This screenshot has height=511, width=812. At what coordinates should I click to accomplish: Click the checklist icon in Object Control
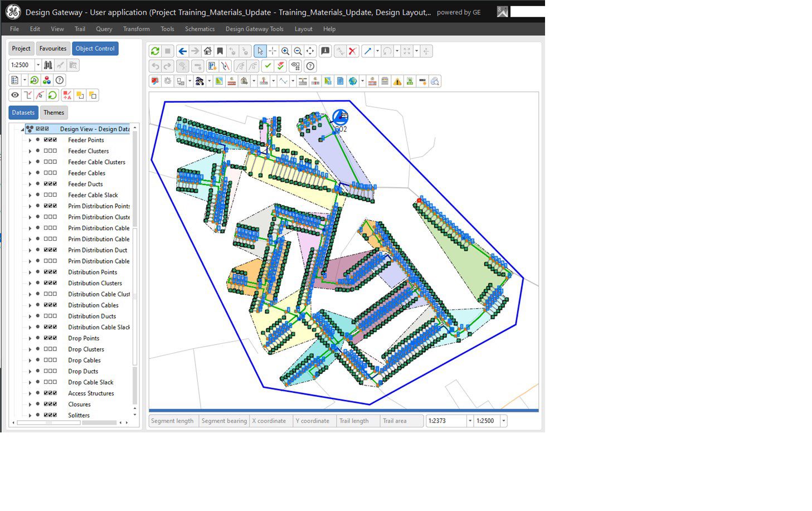pyautogui.click(x=15, y=80)
